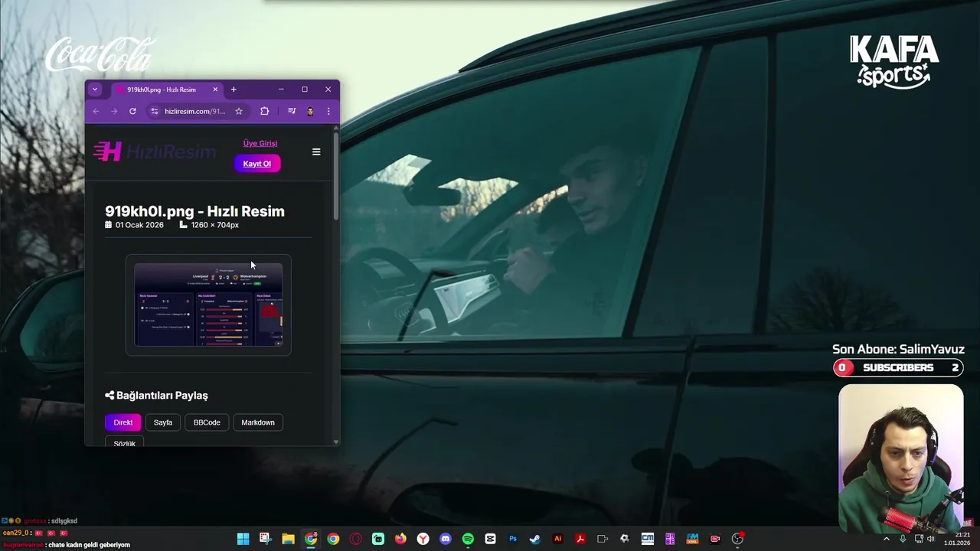The image size is (980, 551).
Task: View site information icon in address bar
Action: pyautogui.click(x=154, y=111)
